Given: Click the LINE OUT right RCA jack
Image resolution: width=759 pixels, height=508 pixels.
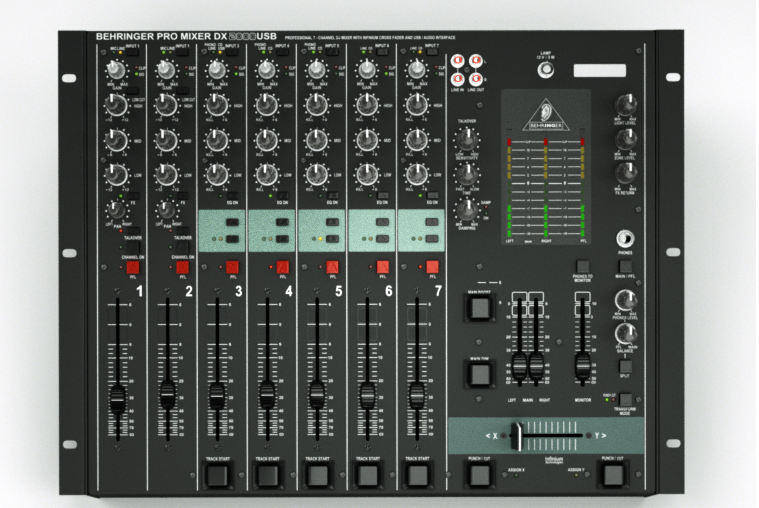Looking at the screenshot, I should coord(476,78).
